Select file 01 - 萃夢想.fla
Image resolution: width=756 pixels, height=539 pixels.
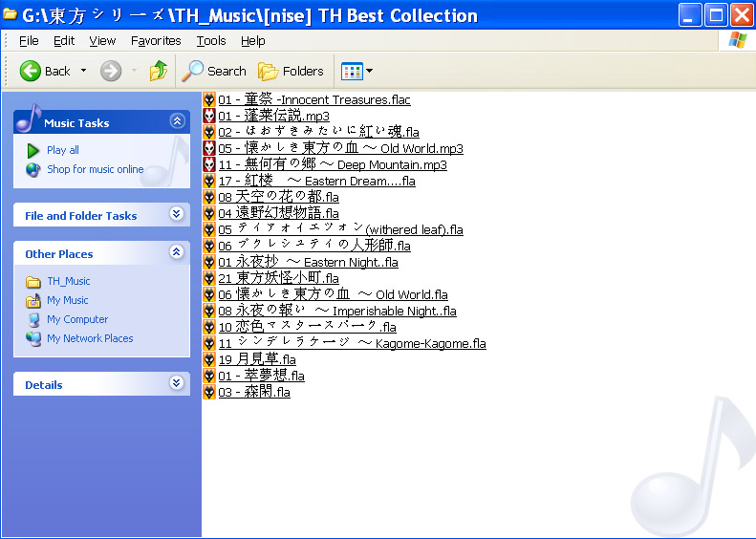(261, 376)
